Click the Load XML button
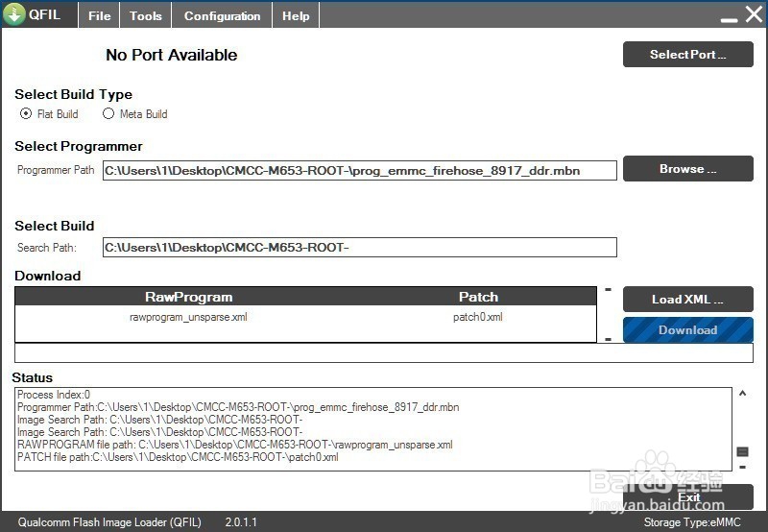768x532 pixels. (x=687, y=300)
